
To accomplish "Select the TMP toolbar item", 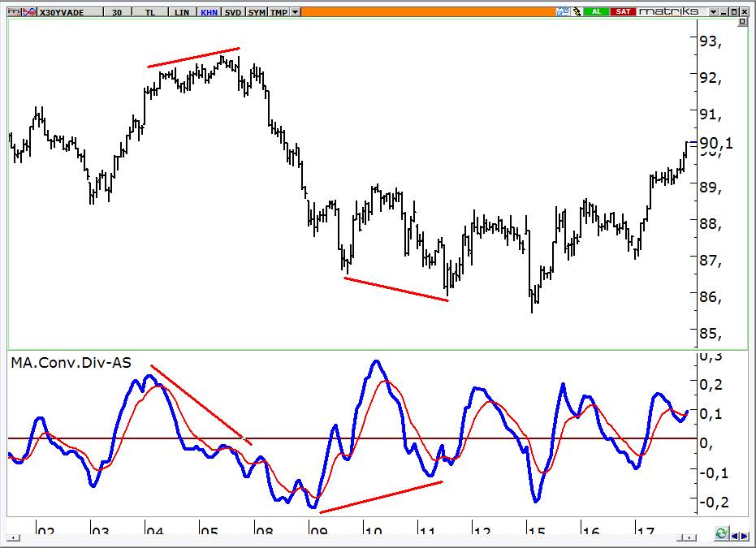I will 279,12.
